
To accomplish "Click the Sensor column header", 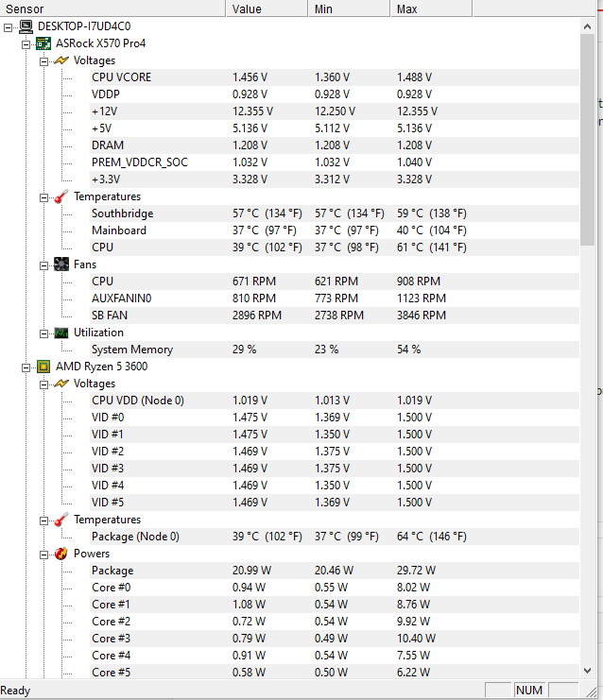I will 112,9.
